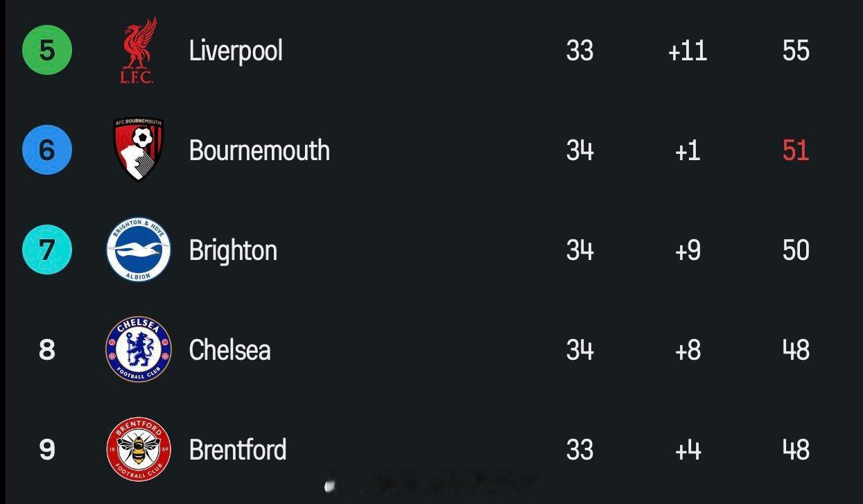This screenshot has width=863, height=504.
Task: Select the green position 5 badge
Action: 46,51
